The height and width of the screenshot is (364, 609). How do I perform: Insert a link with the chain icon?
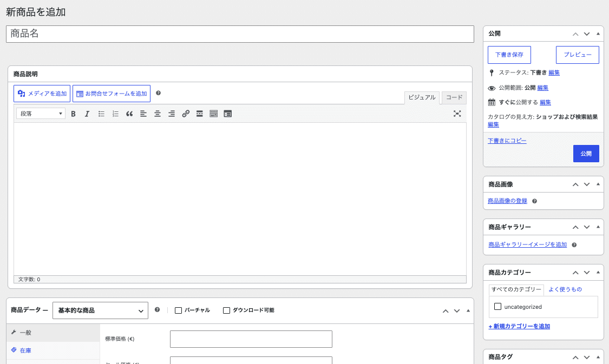pos(186,114)
